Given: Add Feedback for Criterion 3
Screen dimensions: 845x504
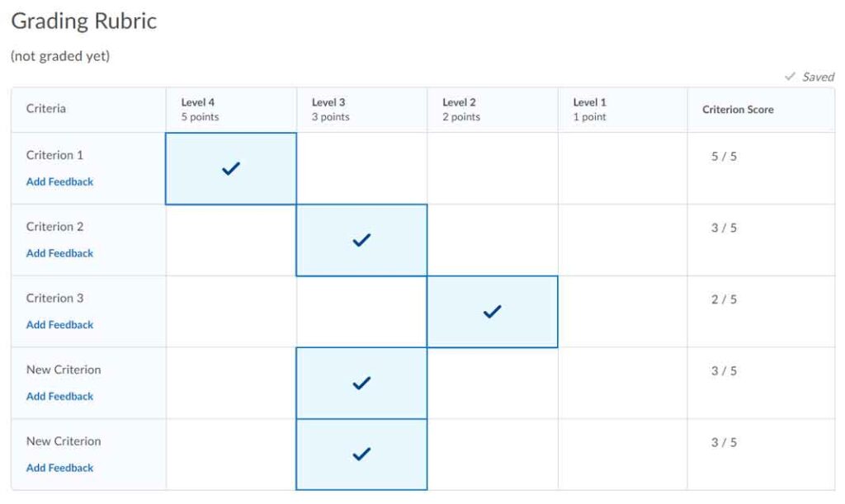Looking at the screenshot, I should click(x=59, y=325).
